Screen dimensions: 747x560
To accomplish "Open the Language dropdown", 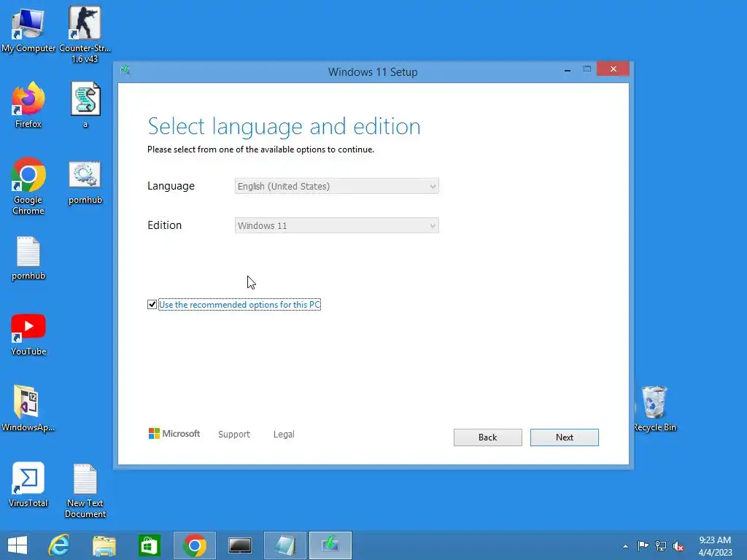I will tap(336, 186).
